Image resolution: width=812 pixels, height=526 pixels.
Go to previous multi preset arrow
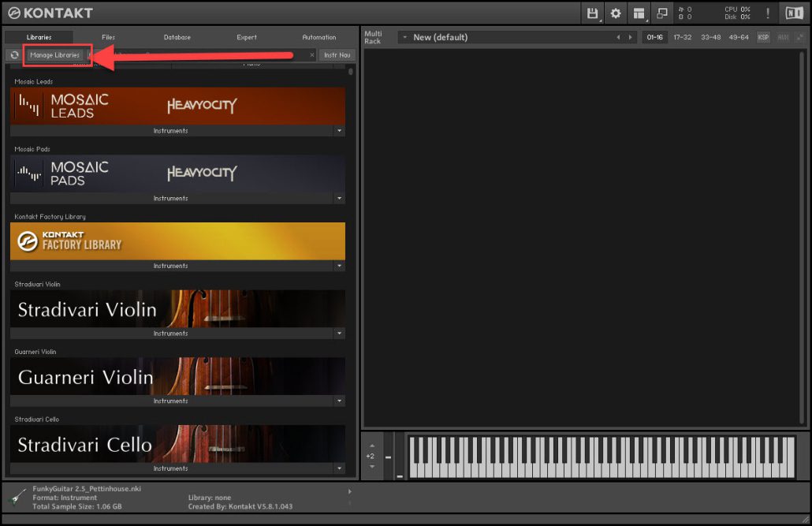tap(618, 37)
